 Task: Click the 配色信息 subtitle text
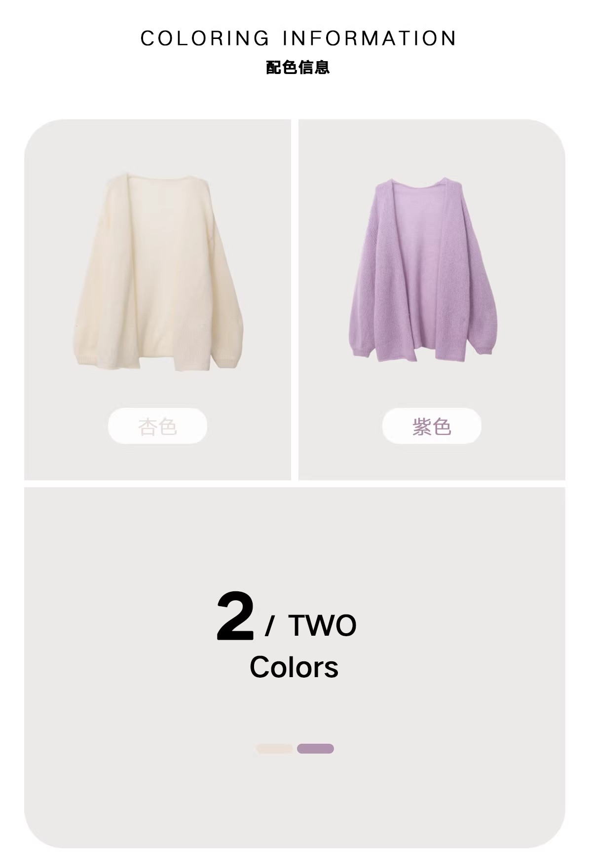(297, 67)
